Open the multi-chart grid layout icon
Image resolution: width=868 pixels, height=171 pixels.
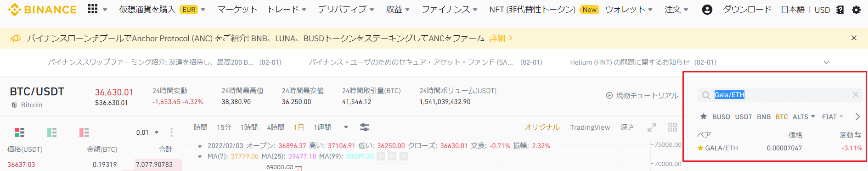pos(672,127)
